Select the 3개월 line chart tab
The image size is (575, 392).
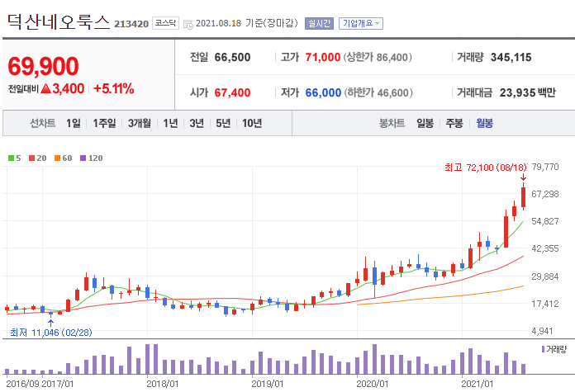[x=140, y=124]
